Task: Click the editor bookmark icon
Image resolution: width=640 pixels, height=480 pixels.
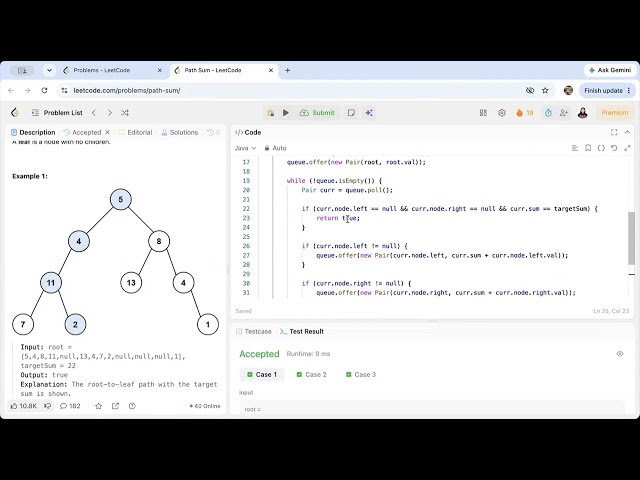Action: [588, 148]
